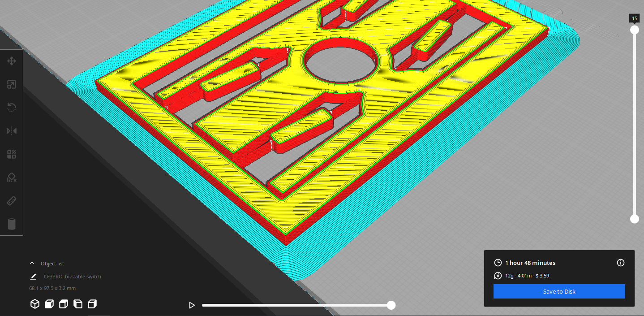This screenshot has width=644, height=316.
Task: Select the Mirror tool
Action: pyautogui.click(x=12, y=131)
